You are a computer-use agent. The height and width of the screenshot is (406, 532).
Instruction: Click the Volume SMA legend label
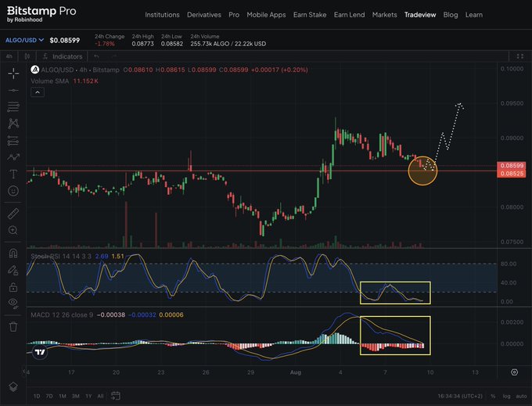50,81
